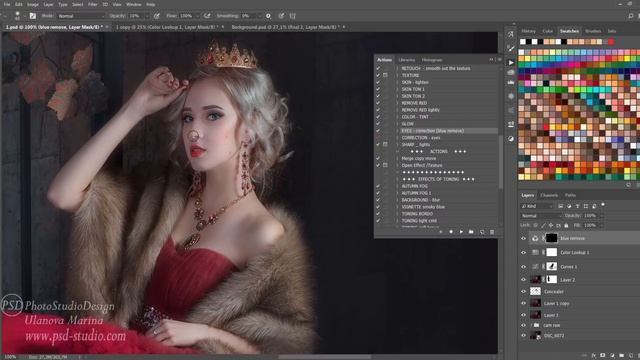
Task: Lock transparent pixels icon in Layers
Action: click(x=535, y=225)
